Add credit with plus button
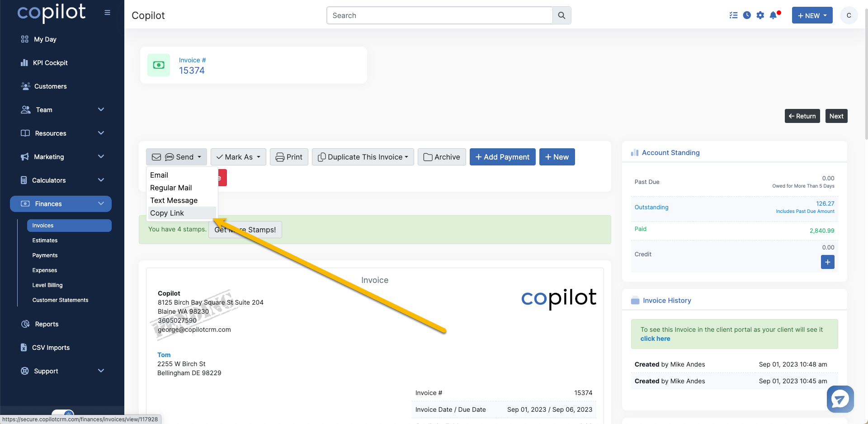This screenshot has width=868, height=424. point(827,262)
